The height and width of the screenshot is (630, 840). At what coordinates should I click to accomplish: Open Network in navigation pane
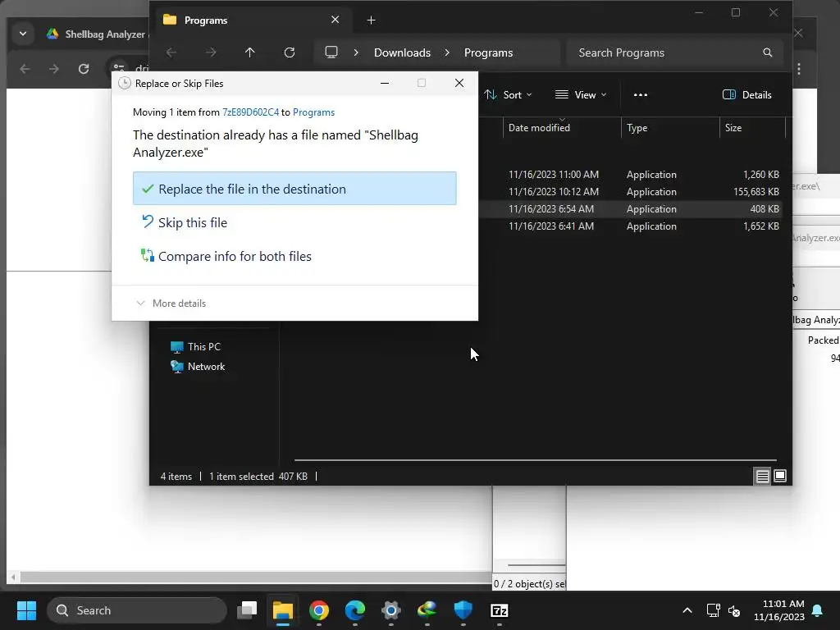click(198, 367)
